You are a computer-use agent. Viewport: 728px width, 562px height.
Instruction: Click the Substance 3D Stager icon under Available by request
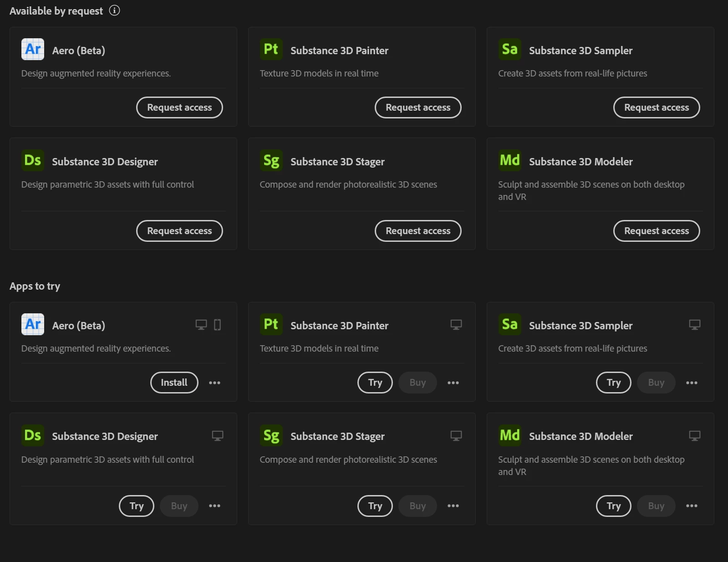[271, 160]
